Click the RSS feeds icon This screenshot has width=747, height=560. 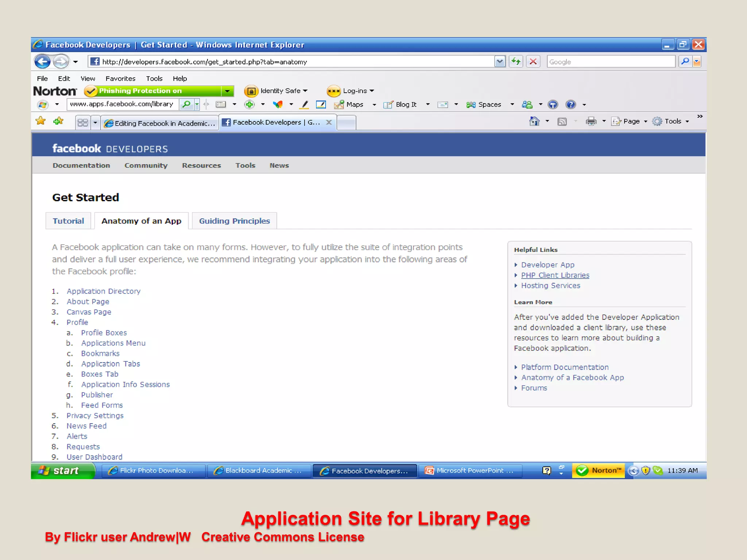coord(562,121)
